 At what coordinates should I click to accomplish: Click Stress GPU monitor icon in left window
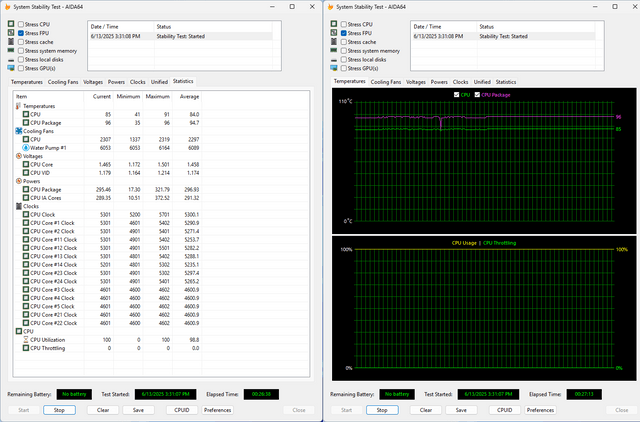[11, 68]
